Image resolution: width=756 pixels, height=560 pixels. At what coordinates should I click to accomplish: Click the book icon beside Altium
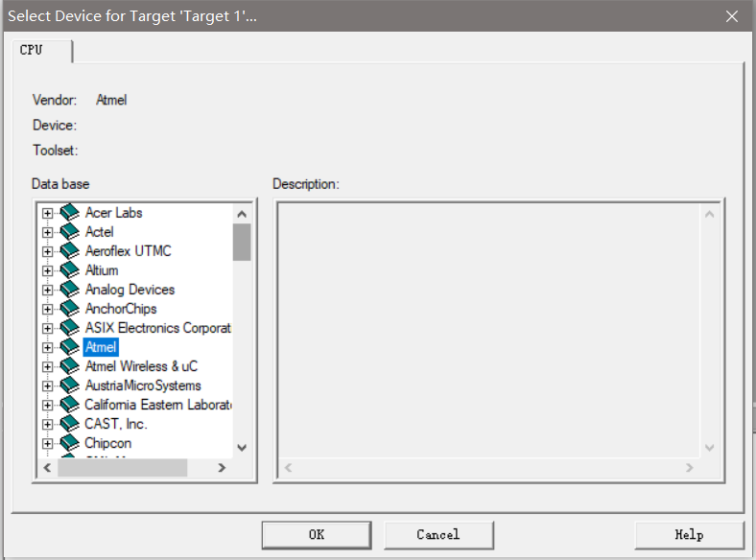(x=70, y=269)
